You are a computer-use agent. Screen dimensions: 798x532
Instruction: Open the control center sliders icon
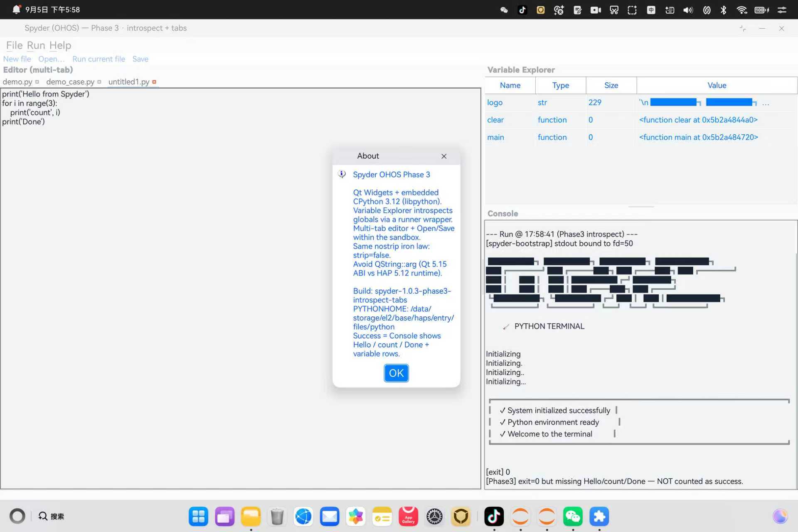[x=782, y=10]
